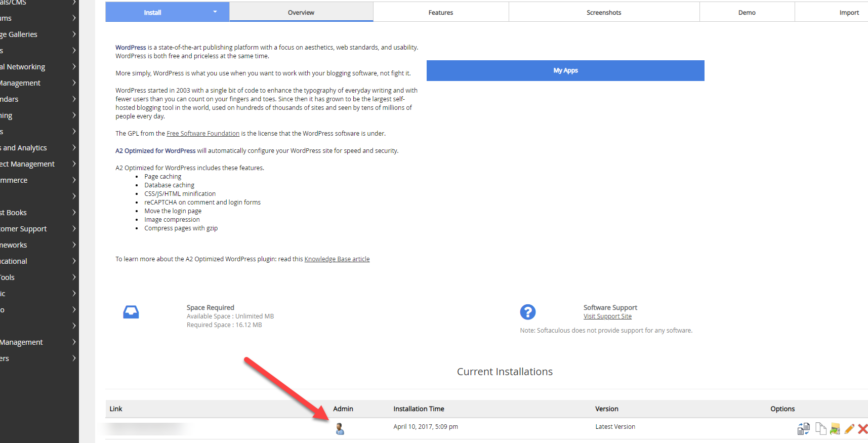This screenshot has height=443, width=868.
Task: Expand the Analytics sidebar category chevron
Action: pos(74,148)
